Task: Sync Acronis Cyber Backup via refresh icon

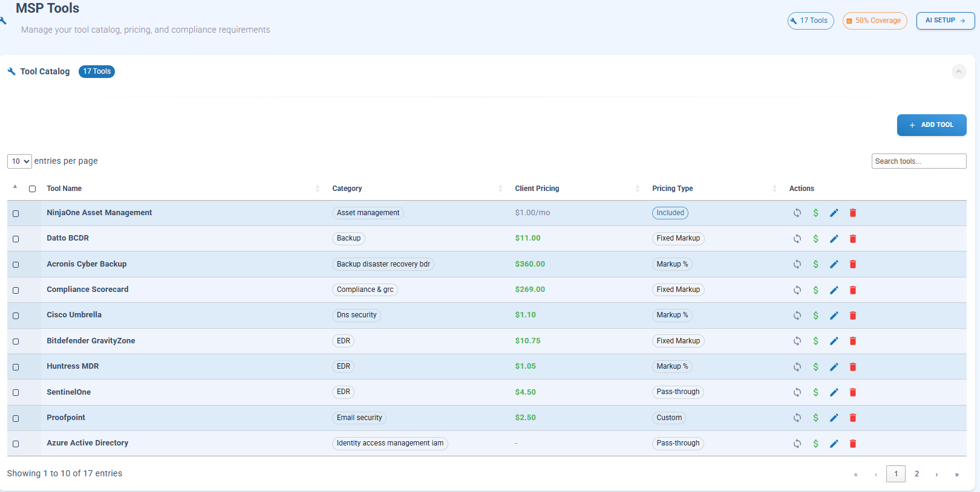Action: [797, 264]
